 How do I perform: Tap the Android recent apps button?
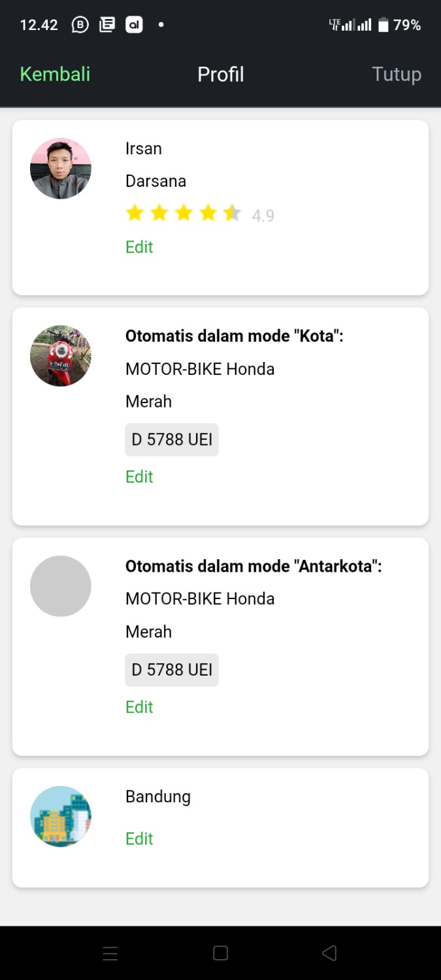110,953
